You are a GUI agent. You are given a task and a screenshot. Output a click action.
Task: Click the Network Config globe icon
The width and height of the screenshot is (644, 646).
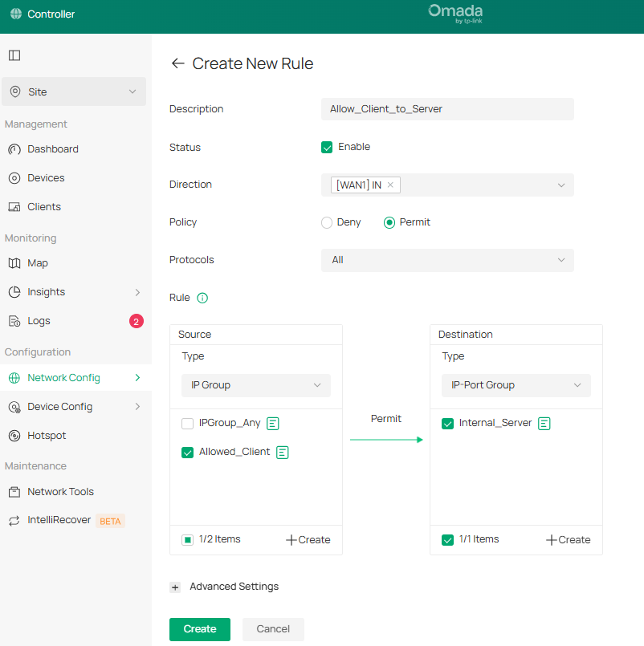click(x=14, y=378)
